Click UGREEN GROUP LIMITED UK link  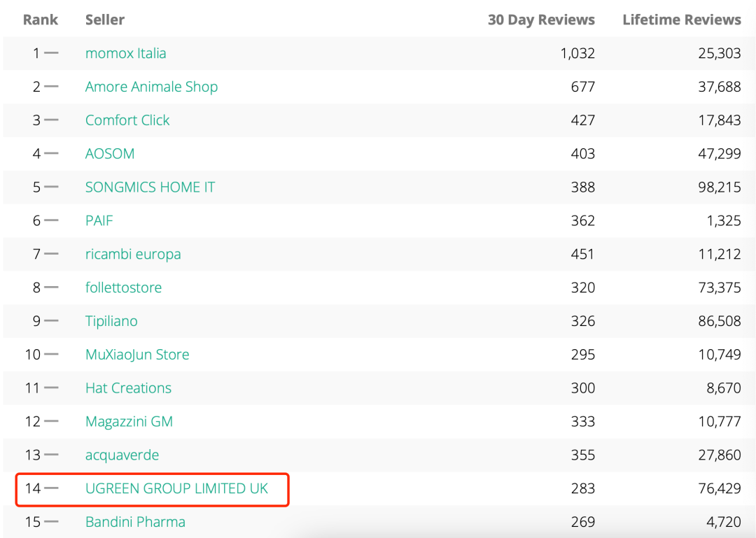click(x=176, y=488)
